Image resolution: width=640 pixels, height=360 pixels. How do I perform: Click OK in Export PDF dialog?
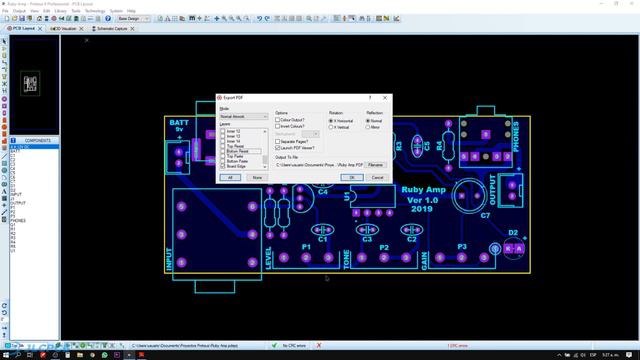(x=352, y=178)
